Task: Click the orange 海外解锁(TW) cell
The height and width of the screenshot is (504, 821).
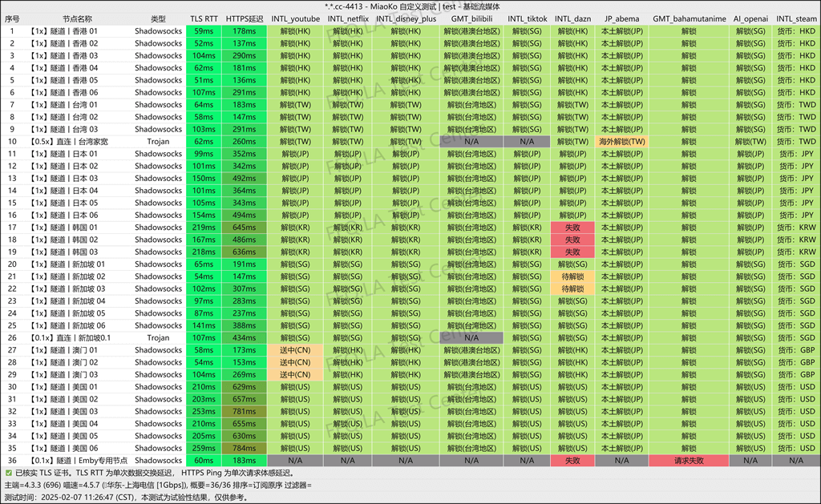Action: (x=621, y=141)
